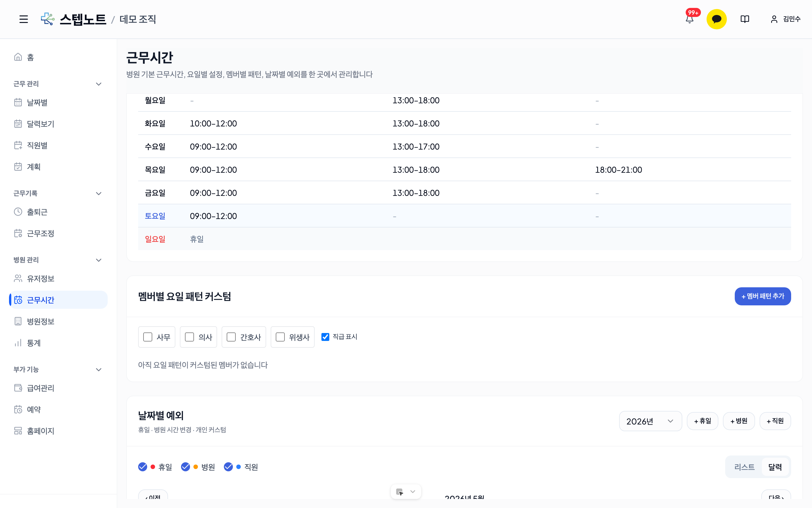Click the 날짜별 calendar icon

click(x=18, y=102)
